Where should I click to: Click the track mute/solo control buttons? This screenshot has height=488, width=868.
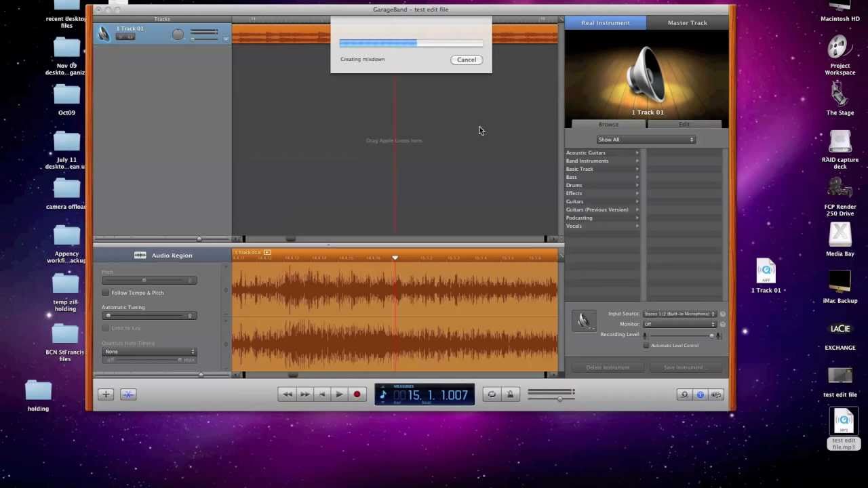[125, 37]
